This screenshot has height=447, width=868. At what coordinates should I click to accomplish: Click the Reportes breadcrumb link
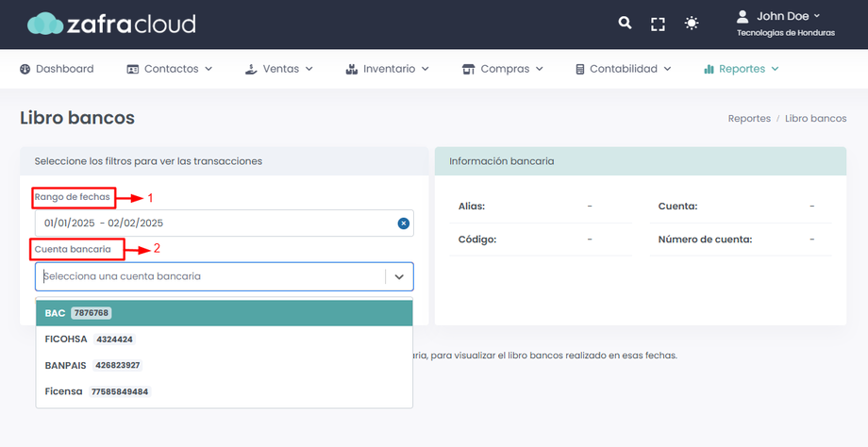tap(749, 119)
